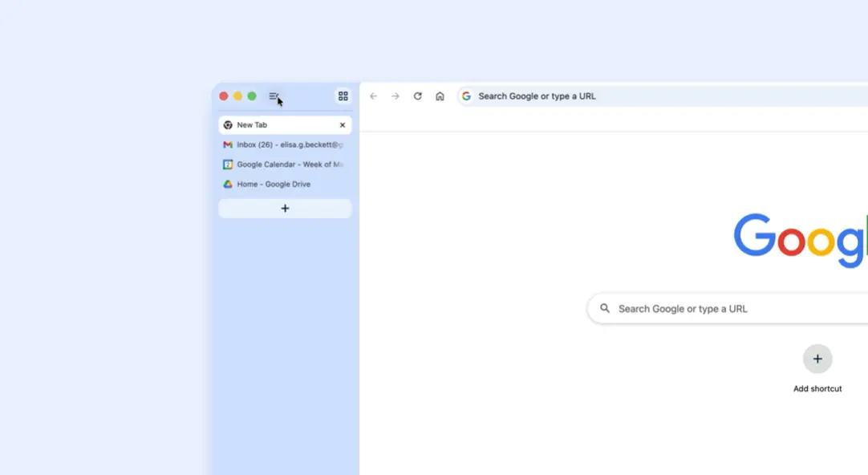Reload the current page
Screen dimensions: 868x475
pos(418,96)
